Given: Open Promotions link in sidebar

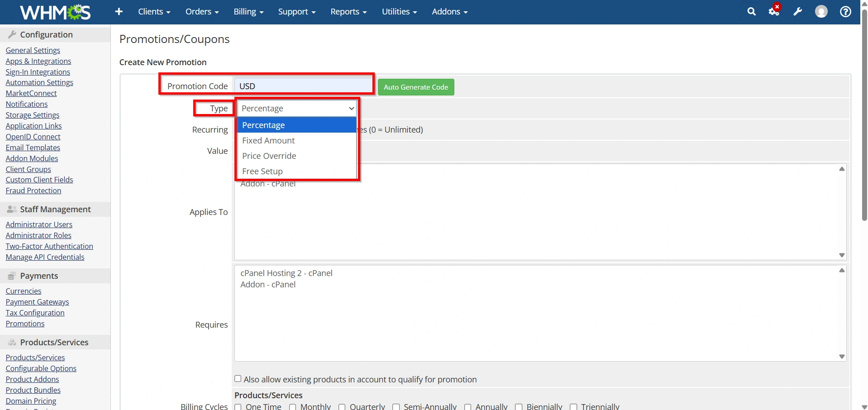Looking at the screenshot, I should point(25,324).
